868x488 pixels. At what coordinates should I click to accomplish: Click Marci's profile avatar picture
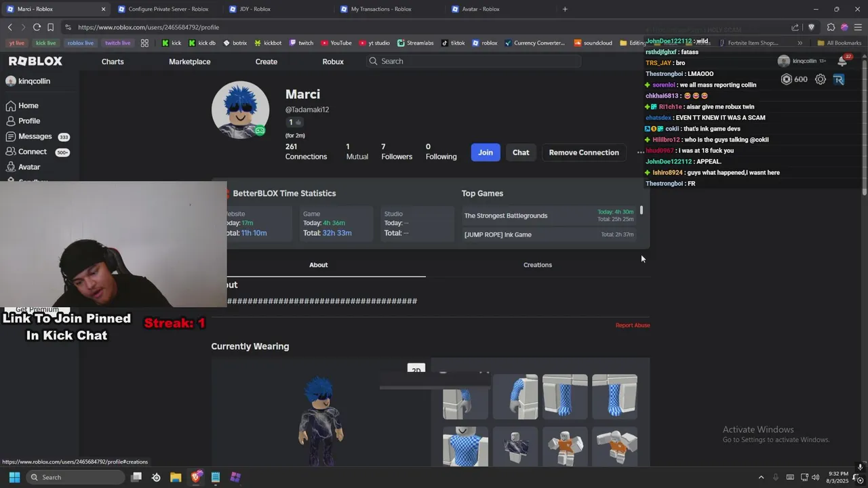pyautogui.click(x=240, y=110)
